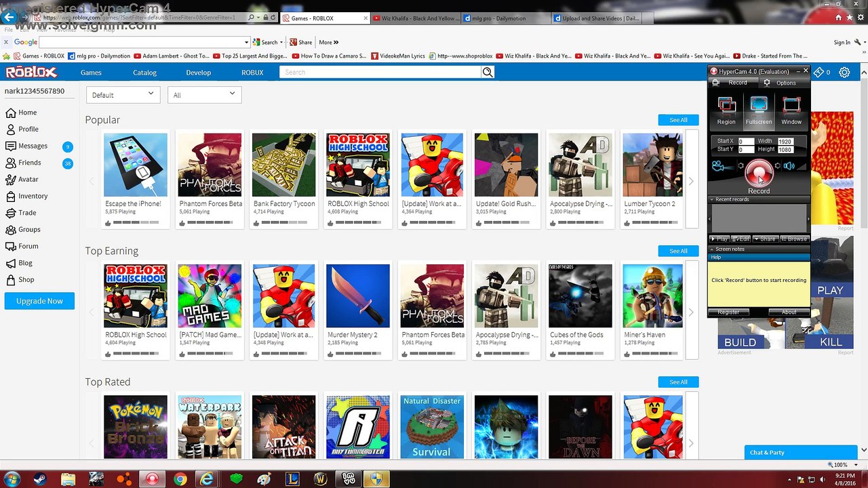The width and height of the screenshot is (868, 488).
Task: Click HyperCam About button
Action: pos(789,312)
